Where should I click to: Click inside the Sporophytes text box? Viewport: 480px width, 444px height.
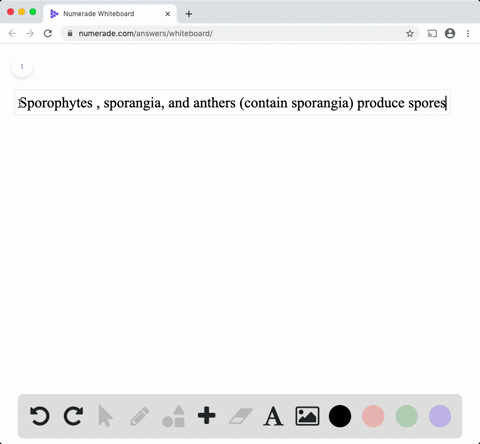(232, 103)
